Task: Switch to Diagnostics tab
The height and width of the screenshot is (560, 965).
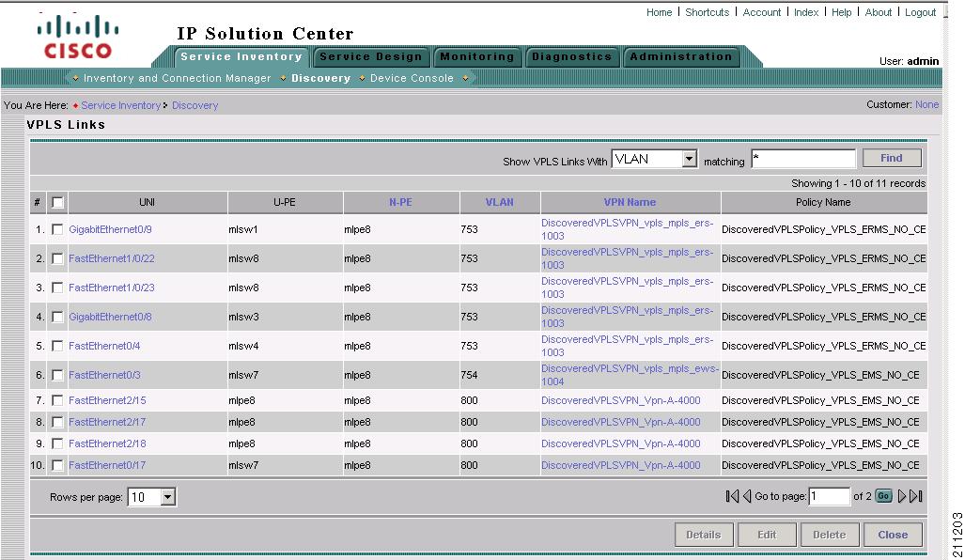Action: tap(571, 56)
